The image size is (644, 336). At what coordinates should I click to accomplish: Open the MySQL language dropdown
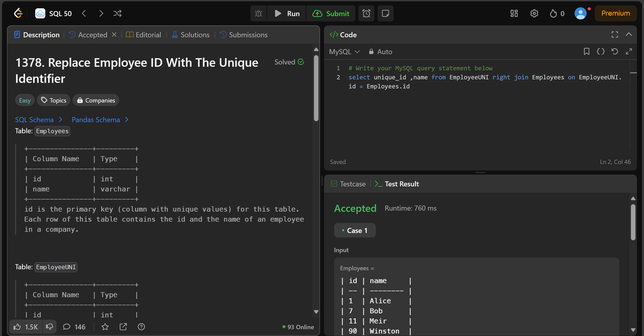(344, 52)
